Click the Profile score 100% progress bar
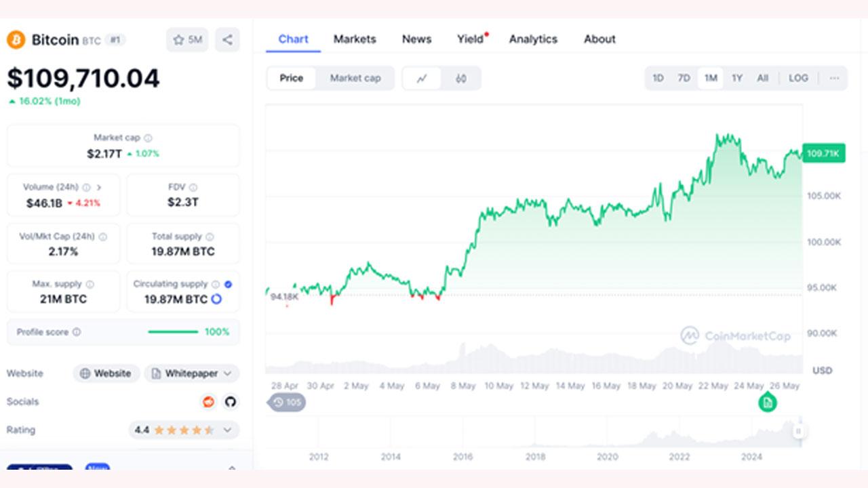Screen dimensions: 868x488 174,332
